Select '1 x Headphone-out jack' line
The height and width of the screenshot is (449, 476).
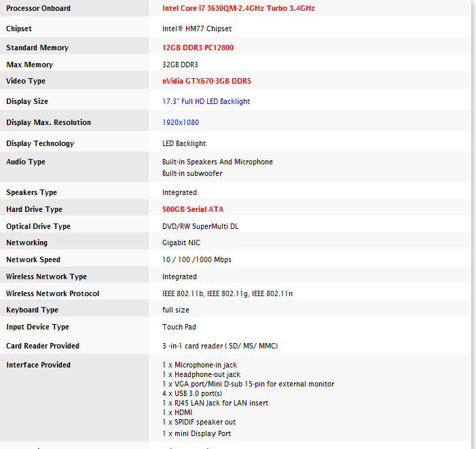[201, 374]
